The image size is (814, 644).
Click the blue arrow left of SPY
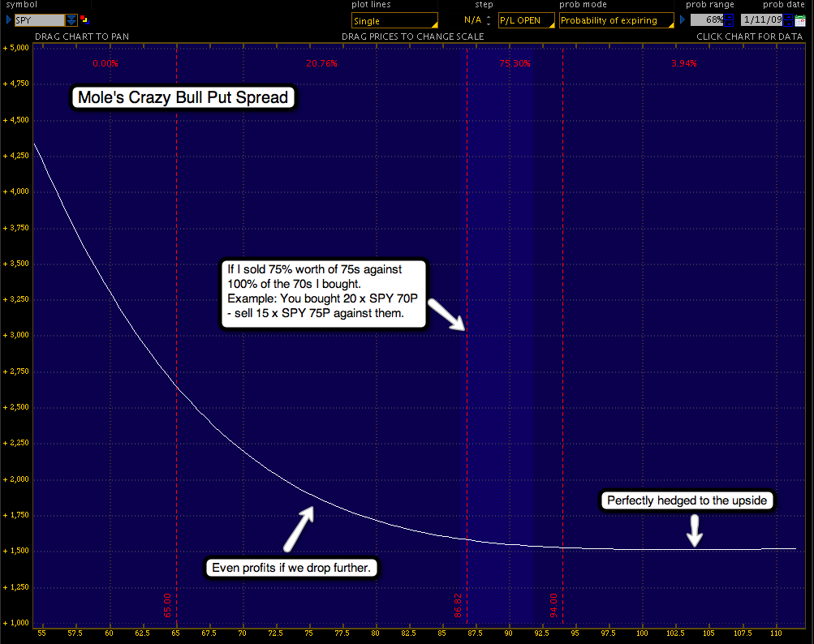(x=8, y=19)
